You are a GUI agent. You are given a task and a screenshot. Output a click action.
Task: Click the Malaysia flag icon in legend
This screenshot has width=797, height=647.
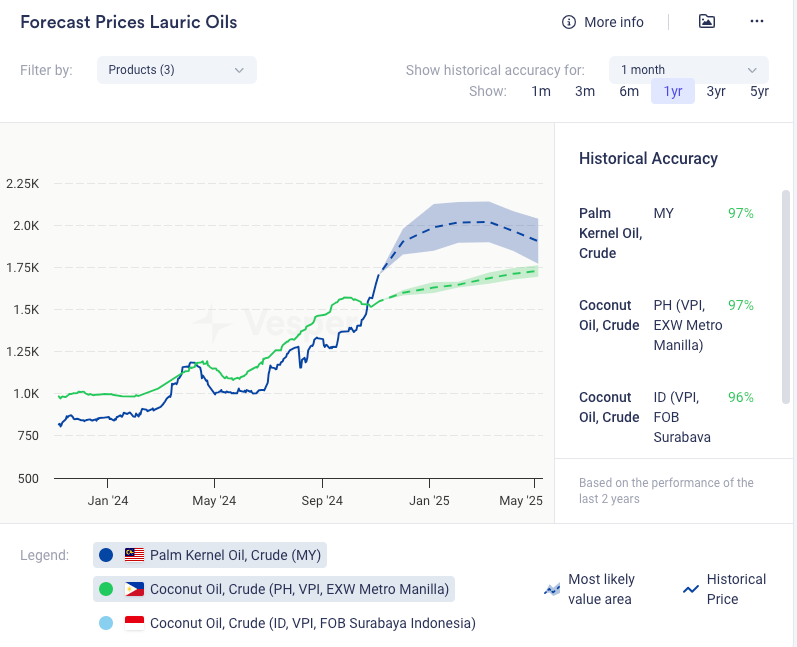(135, 555)
